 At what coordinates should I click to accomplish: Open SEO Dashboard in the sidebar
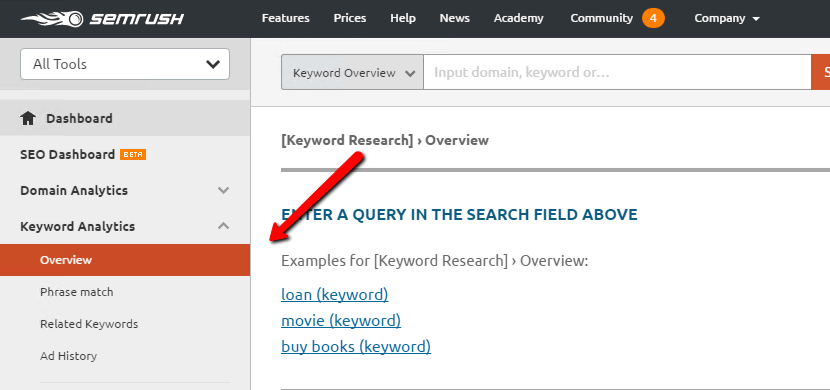(x=67, y=155)
